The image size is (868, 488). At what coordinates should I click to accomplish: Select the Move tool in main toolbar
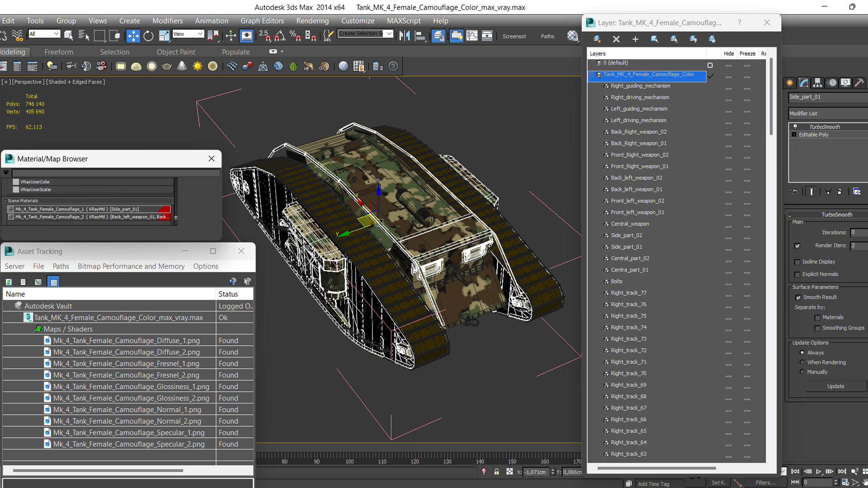tap(133, 36)
